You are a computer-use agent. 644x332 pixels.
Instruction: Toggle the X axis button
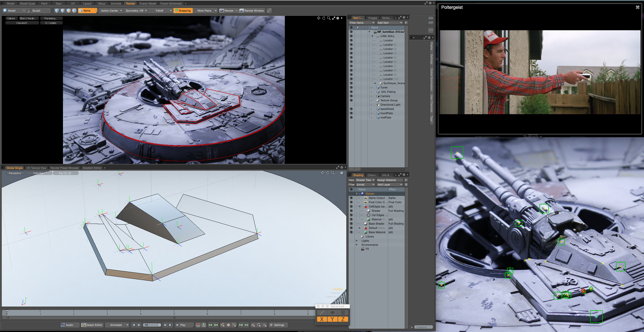pos(322,319)
